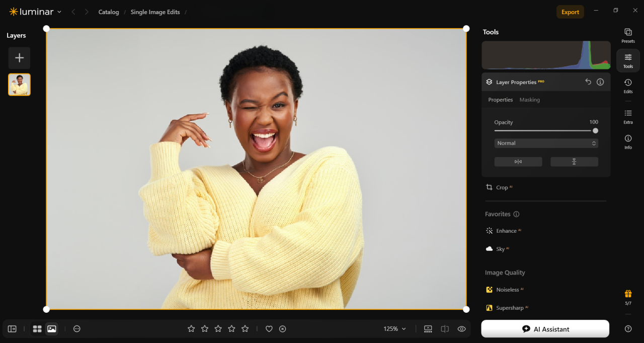Switch to the Properties tab
Image resolution: width=644 pixels, height=343 pixels.
click(x=501, y=100)
